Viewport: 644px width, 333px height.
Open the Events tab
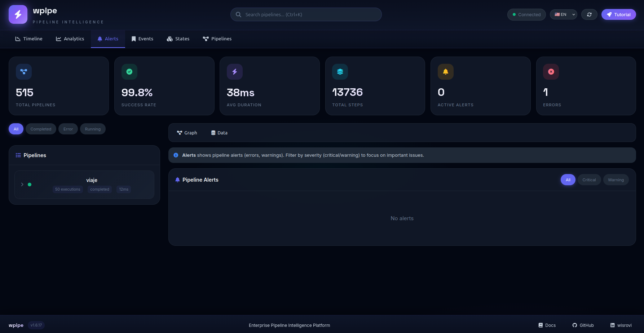click(x=142, y=39)
